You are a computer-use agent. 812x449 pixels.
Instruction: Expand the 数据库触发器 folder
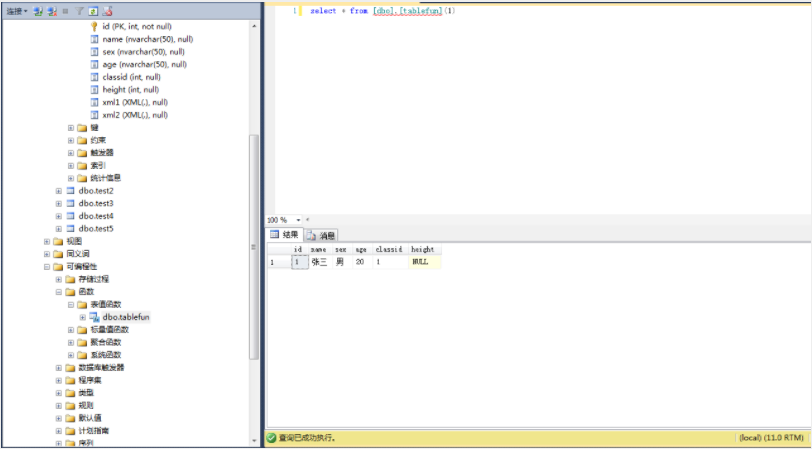(59, 368)
